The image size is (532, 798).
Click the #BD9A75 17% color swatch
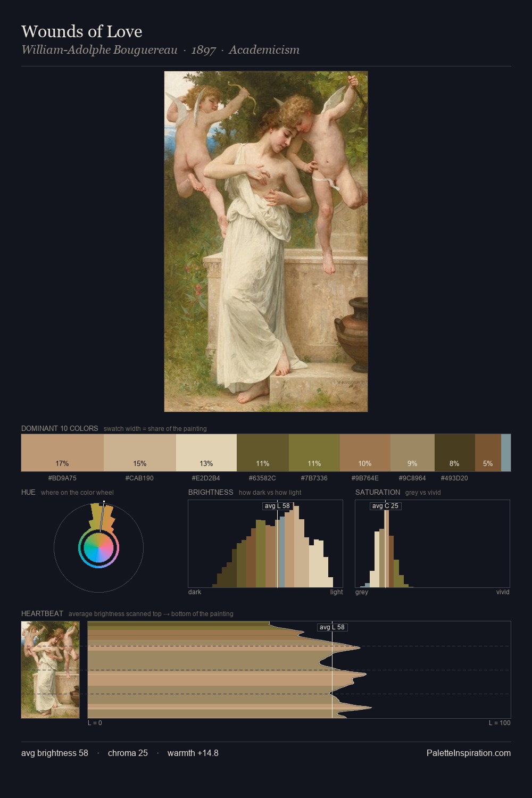click(62, 453)
